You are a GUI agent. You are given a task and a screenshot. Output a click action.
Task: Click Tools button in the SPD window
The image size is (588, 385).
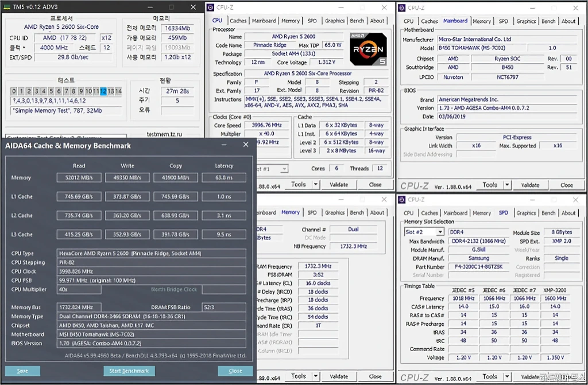(490, 376)
